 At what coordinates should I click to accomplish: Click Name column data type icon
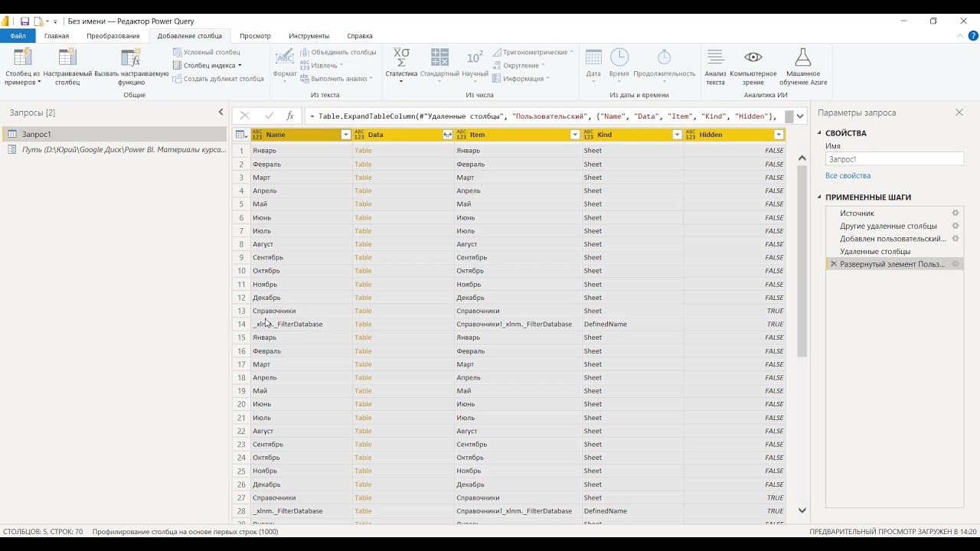point(257,135)
